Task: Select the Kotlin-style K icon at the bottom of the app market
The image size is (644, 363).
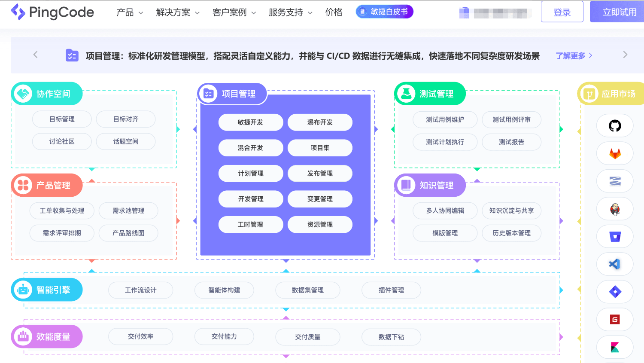Action: click(615, 347)
